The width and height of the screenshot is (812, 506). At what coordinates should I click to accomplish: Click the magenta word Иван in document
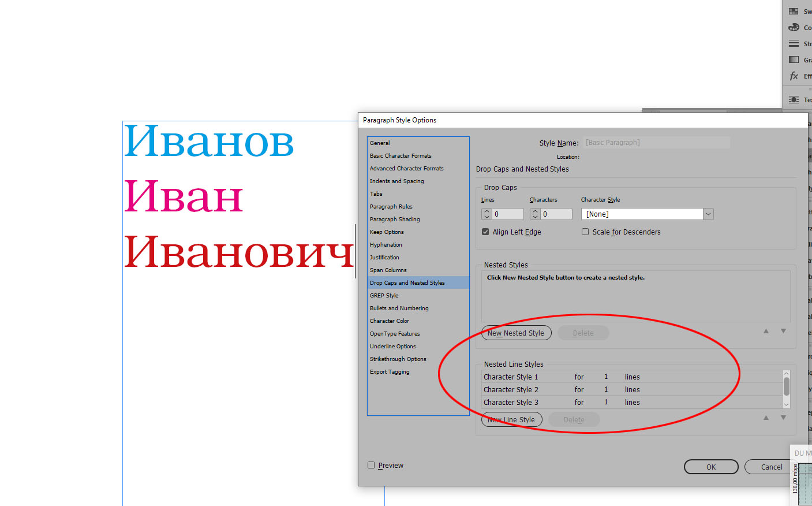point(184,196)
